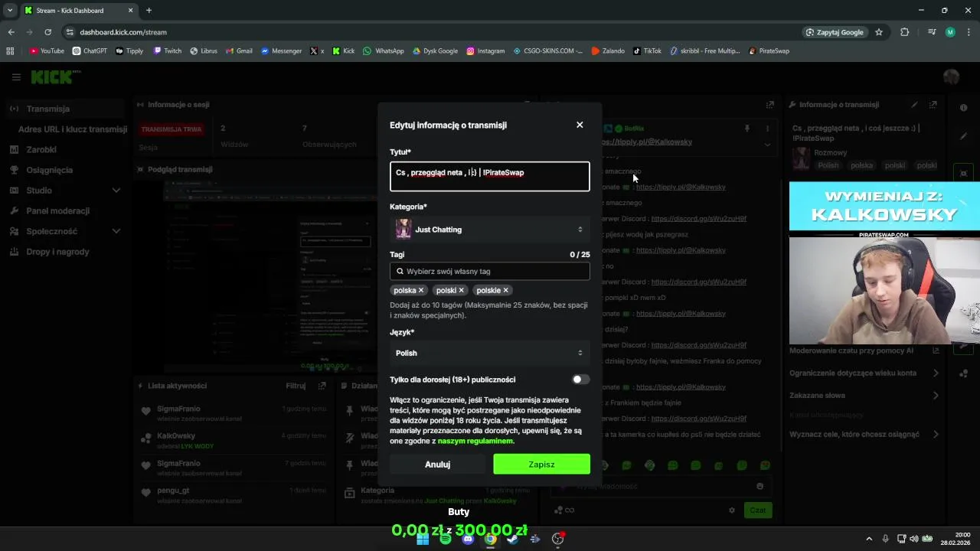Screen dimensions: 980x551
Task: Open three-dot options on pinned chat message
Action: click(767, 129)
